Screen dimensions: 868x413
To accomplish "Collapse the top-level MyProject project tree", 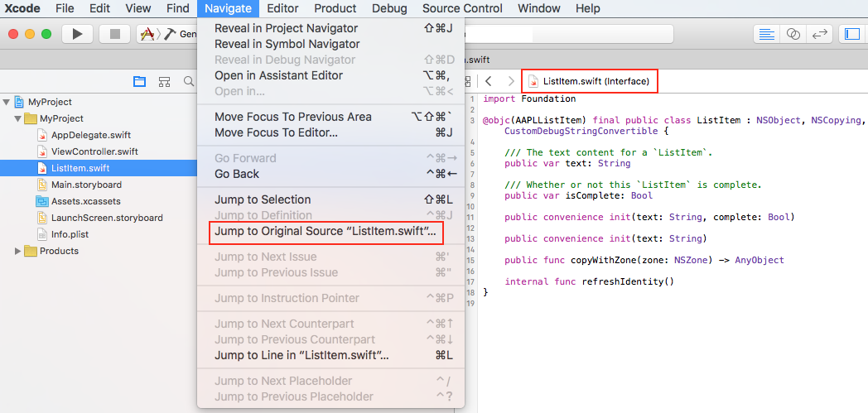I will click(x=7, y=102).
